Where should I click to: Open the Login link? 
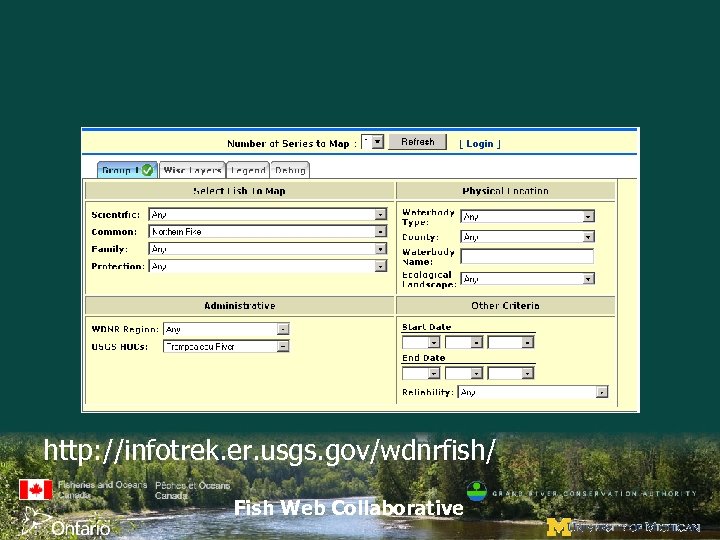pos(479,144)
